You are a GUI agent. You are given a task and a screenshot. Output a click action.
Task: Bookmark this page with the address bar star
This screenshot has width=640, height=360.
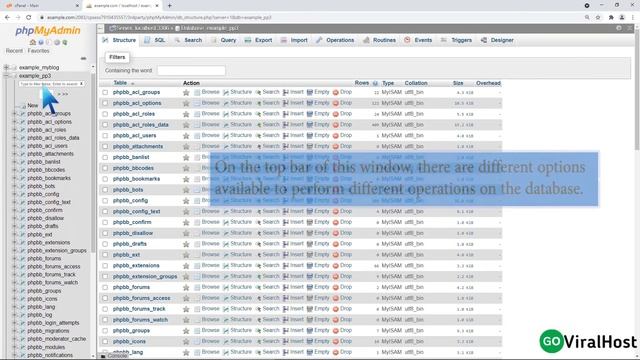598,18
